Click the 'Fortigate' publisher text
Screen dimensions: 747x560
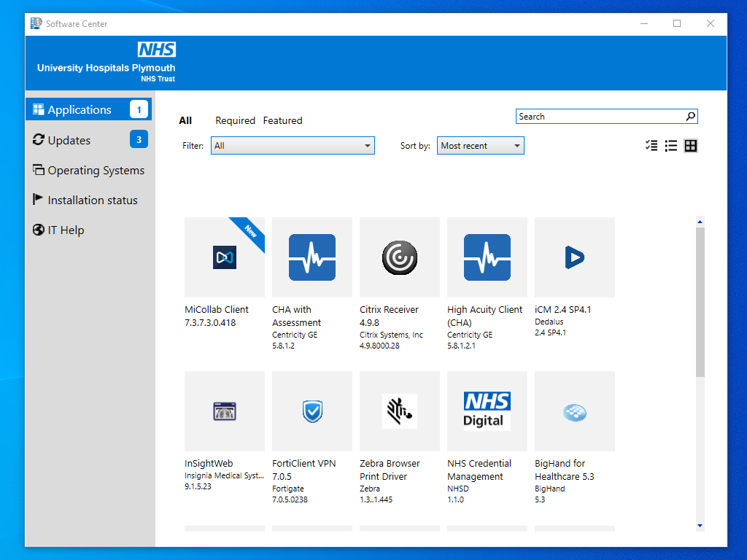tap(287, 489)
